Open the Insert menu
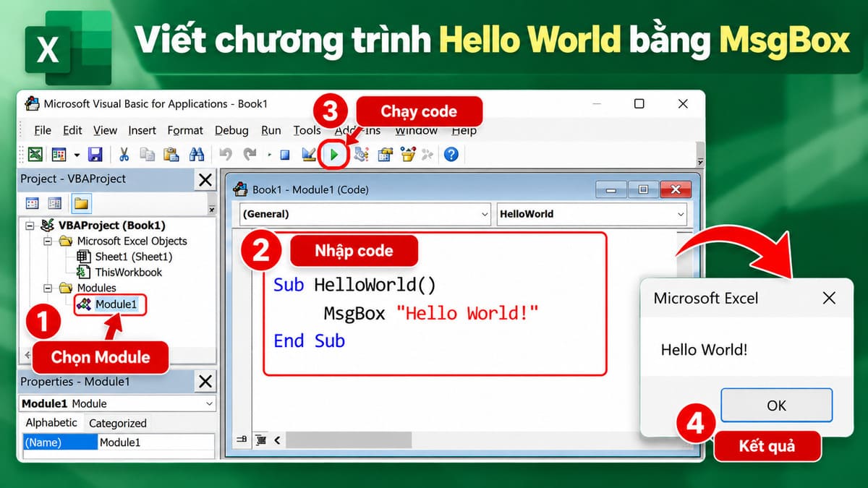868x488 pixels. 142,130
